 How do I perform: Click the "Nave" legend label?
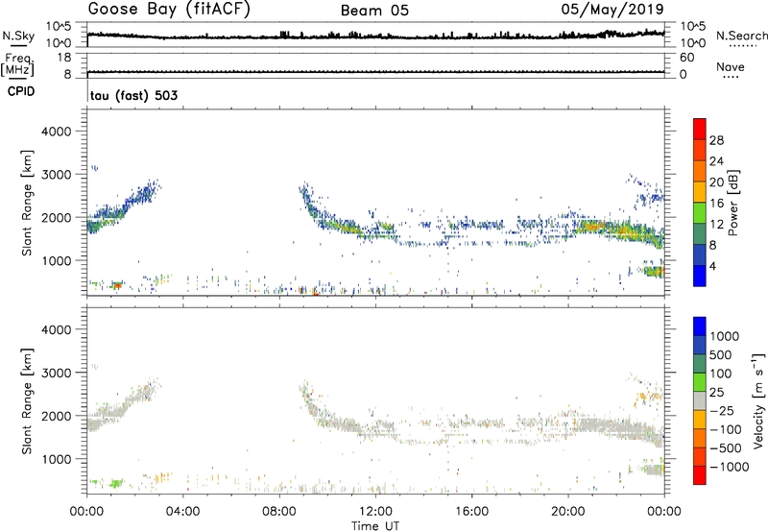(731, 66)
